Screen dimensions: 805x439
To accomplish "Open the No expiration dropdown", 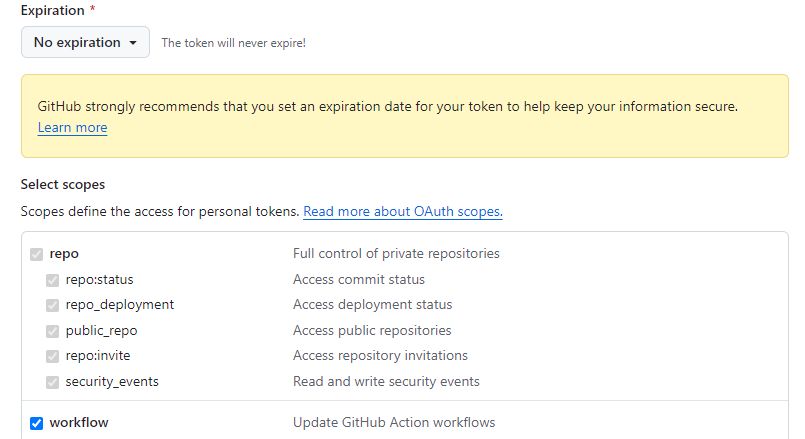I will click(x=85, y=42).
